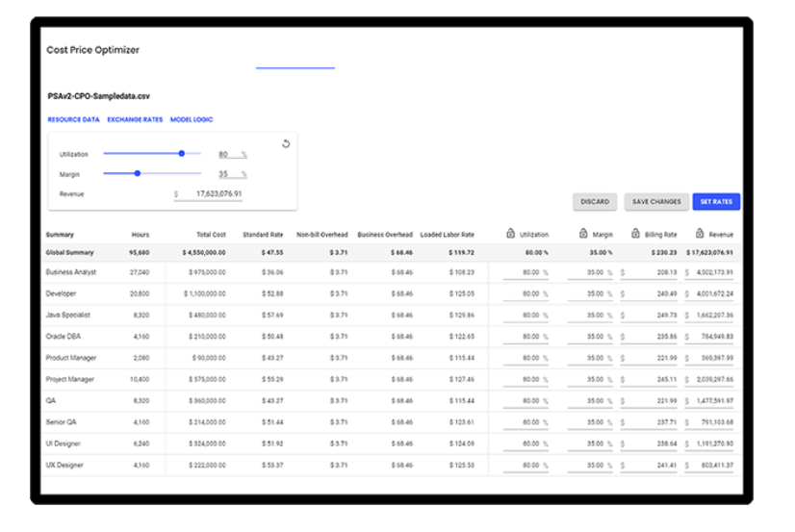Edit Product Manager utilization field

click(x=526, y=358)
